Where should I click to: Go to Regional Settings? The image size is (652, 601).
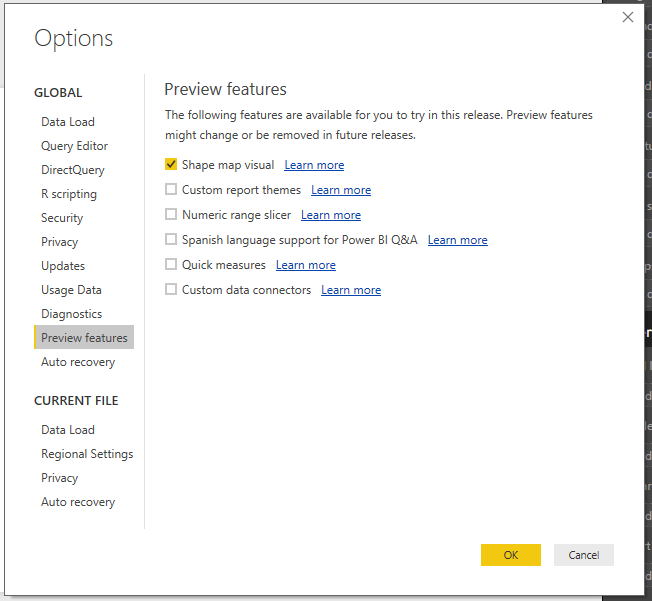[x=87, y=454]
